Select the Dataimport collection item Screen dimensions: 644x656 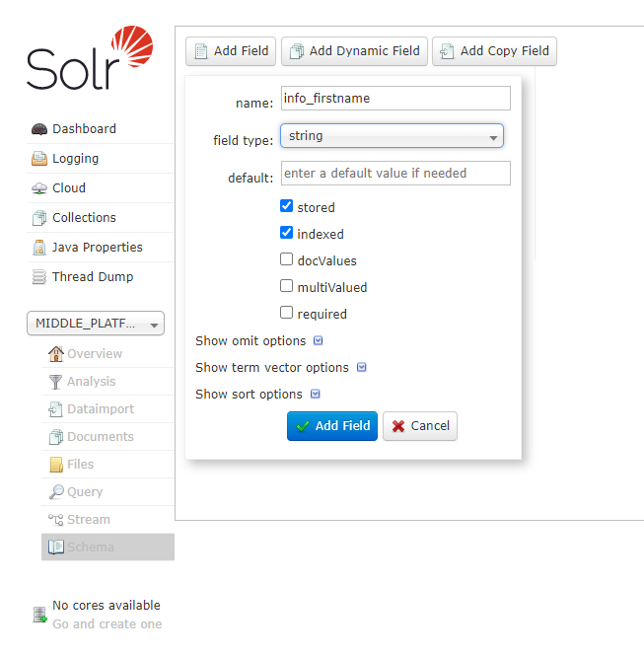[107, 409]
